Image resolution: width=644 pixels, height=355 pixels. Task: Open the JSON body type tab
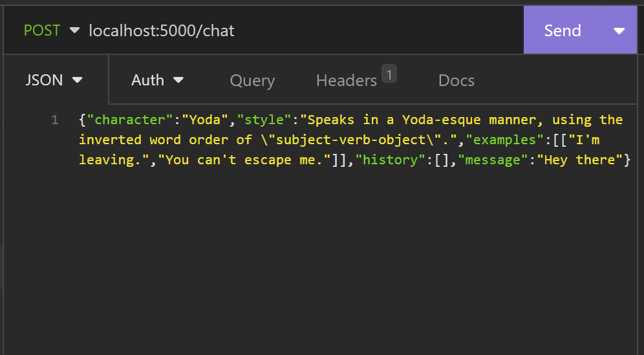coord(54,80)
